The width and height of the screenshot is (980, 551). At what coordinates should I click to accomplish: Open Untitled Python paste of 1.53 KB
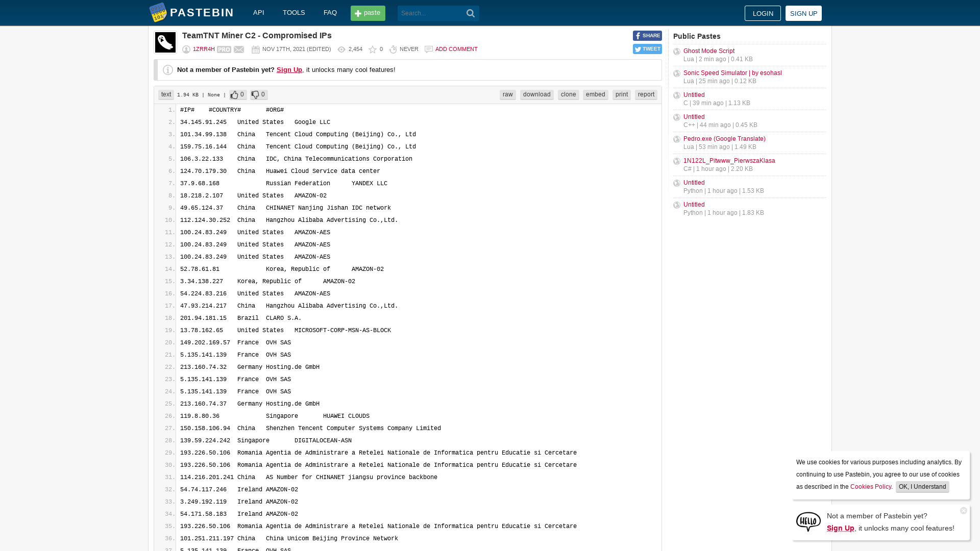tap(694, 183)
